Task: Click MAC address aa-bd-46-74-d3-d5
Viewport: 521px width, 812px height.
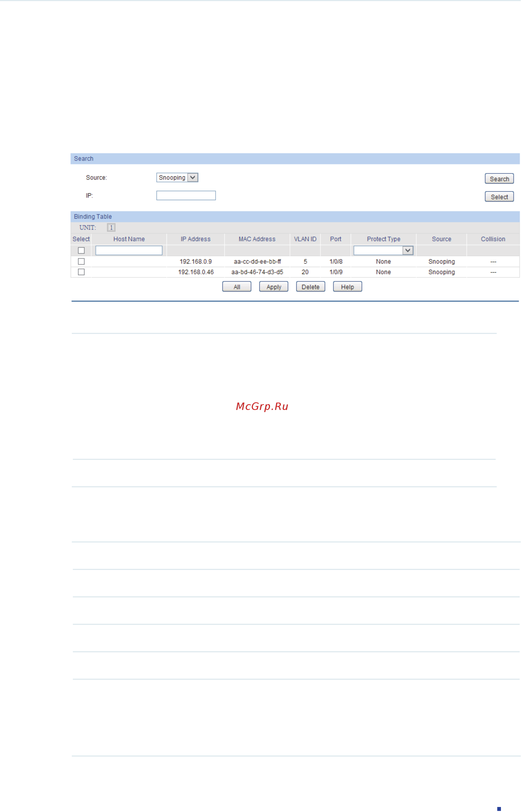Action: [257, 272]
